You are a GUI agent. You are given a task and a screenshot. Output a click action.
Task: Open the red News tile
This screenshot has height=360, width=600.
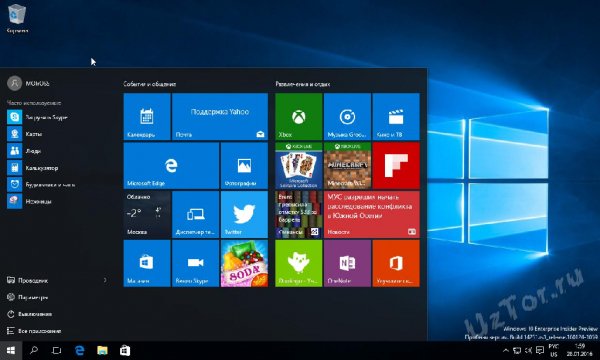pyautogui.click(x=372, y=215)
